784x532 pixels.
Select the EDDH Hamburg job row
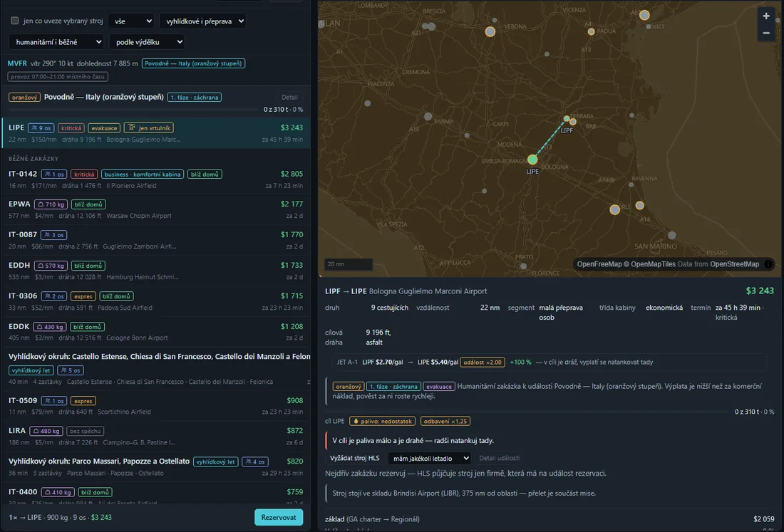tap(156, 271)
